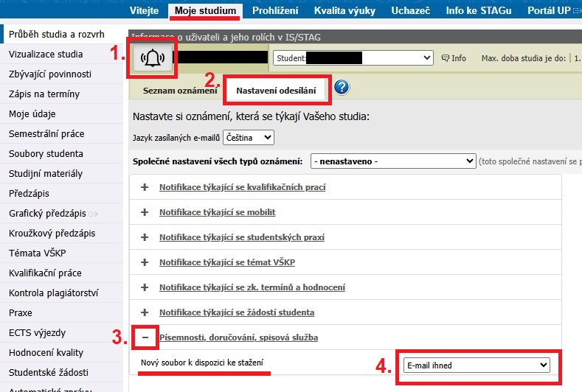Open the Student role selection dropdown

click(353, 57)
